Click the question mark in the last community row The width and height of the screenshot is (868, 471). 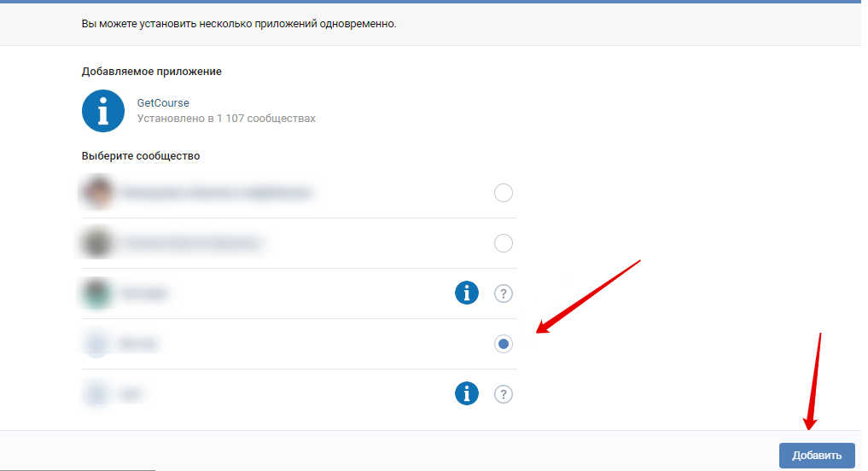coord(504,394)
